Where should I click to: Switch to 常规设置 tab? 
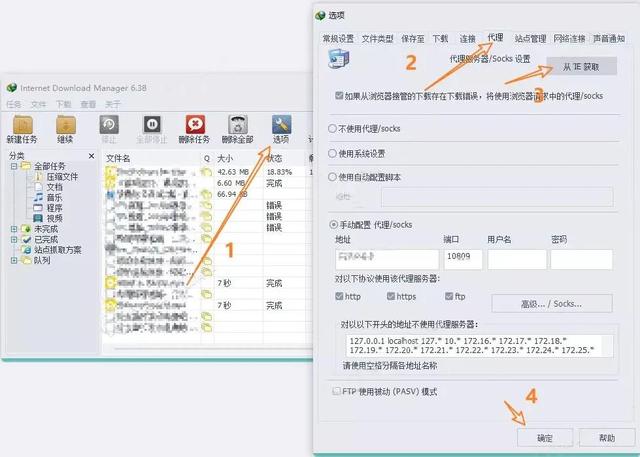338,39
